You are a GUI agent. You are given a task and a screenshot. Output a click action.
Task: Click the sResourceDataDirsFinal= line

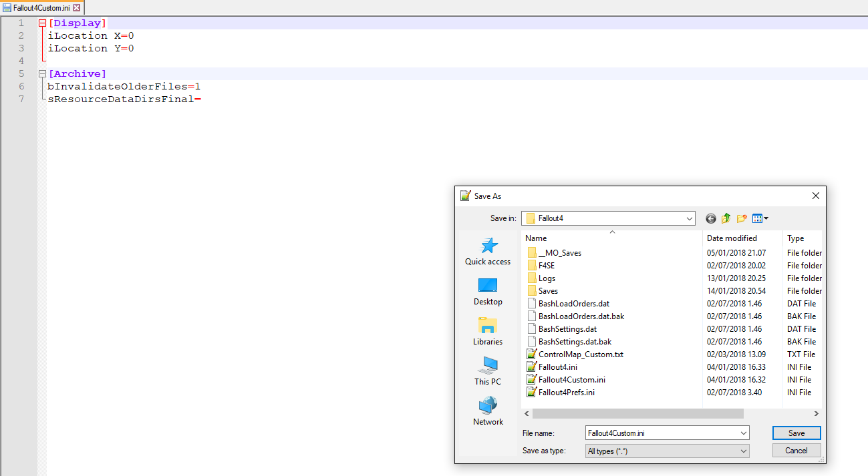tap(124, 99)
